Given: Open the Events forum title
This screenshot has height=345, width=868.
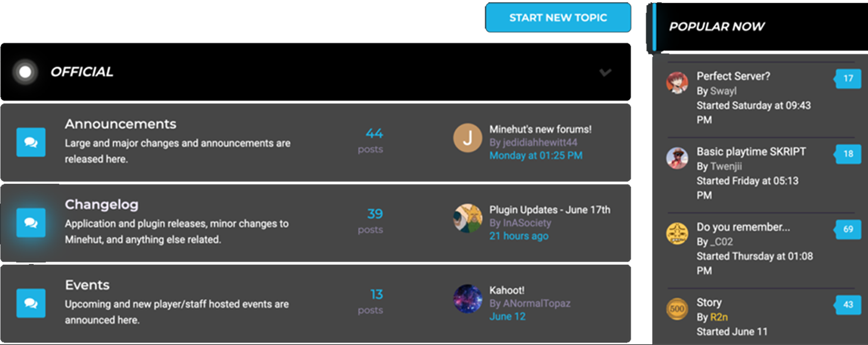Looking at the screenshot, I should [87, 285].
